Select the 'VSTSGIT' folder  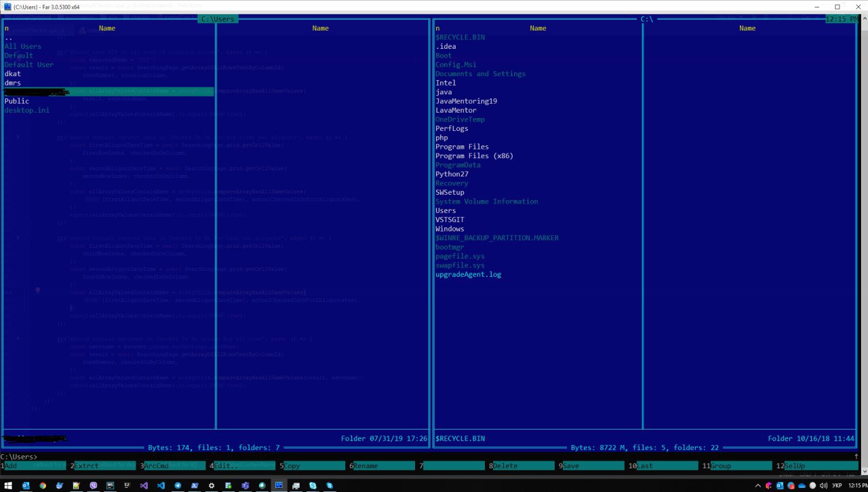pos(450,220)
